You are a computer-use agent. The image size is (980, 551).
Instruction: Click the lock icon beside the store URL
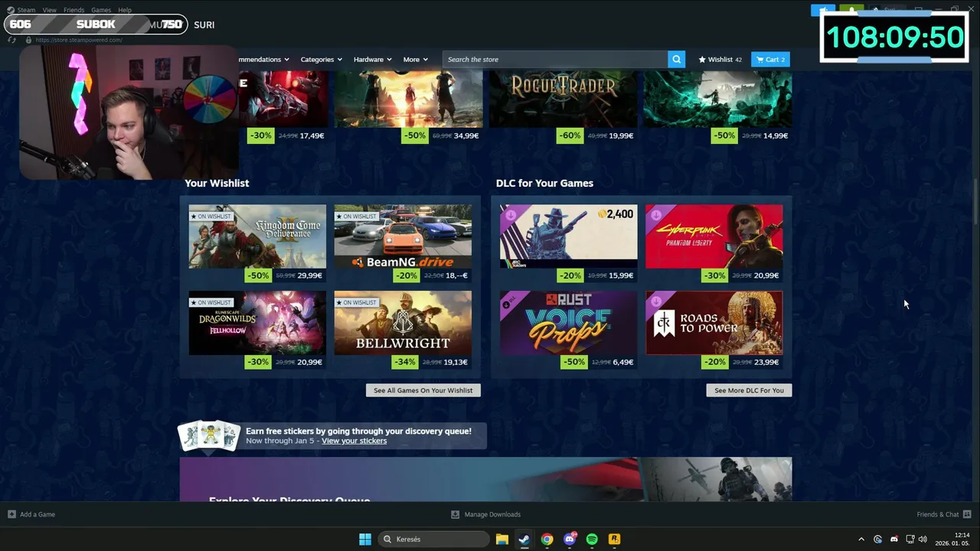tap(28, 40)
